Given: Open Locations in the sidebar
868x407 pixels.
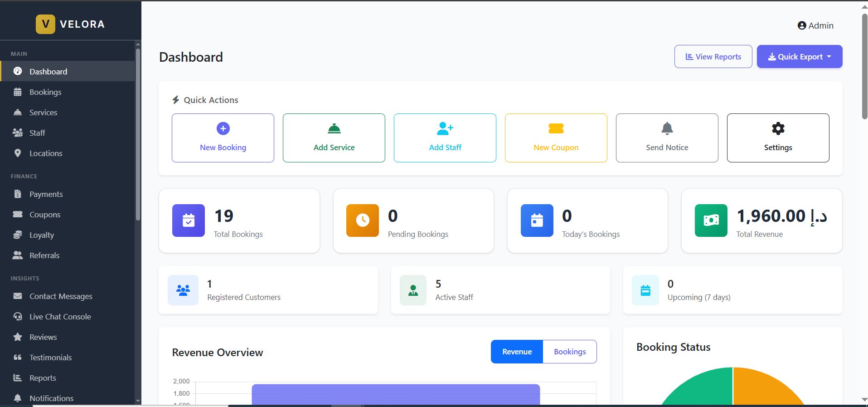Looking at the screenshot, I should [x=68, y=153].
